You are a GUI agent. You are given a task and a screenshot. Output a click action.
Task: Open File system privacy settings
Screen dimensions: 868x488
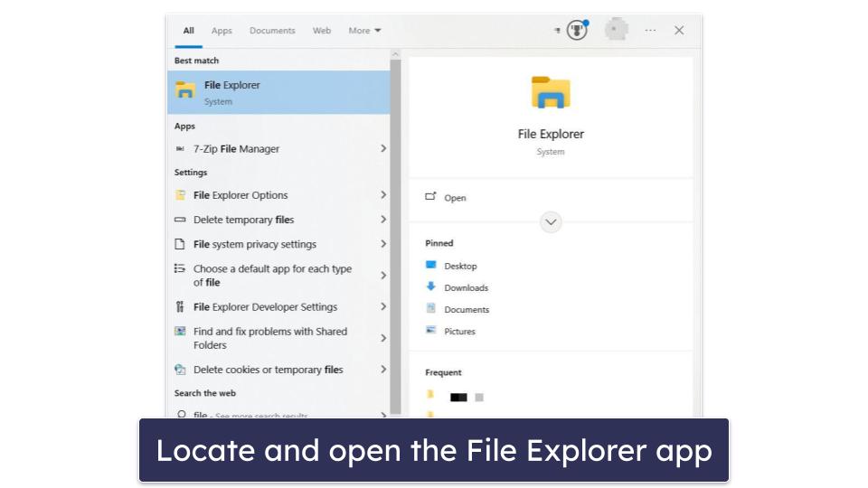pos(278,244)
